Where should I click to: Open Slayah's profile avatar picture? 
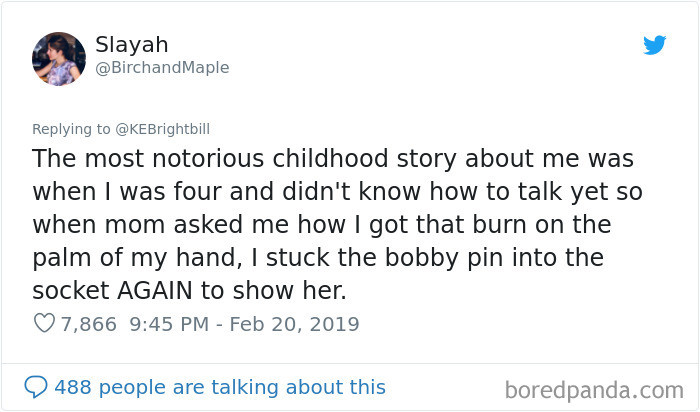tap(59, 57)
